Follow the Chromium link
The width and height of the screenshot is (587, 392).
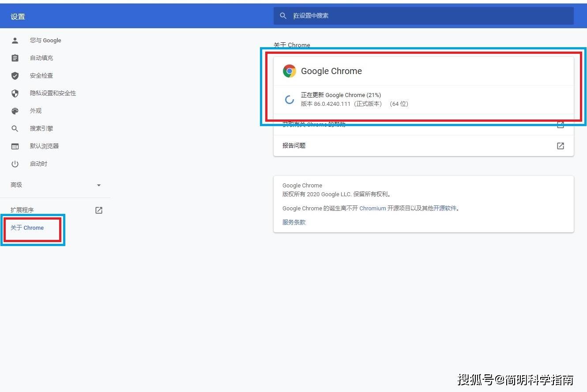coord(373,209)
